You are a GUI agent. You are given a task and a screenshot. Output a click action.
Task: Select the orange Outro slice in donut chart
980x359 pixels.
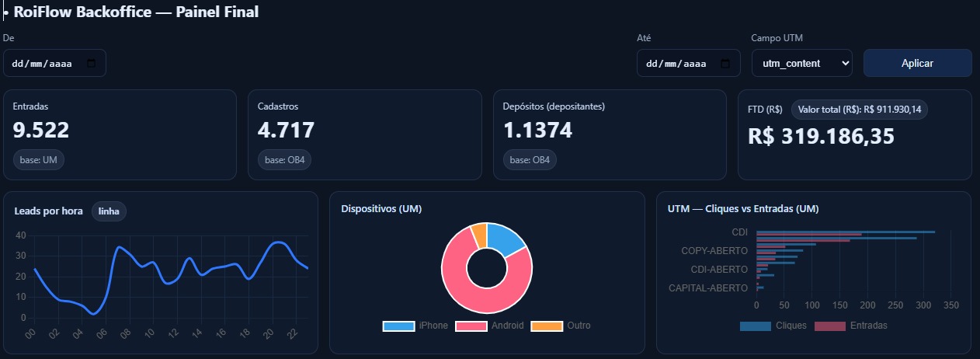coord(480,234)
